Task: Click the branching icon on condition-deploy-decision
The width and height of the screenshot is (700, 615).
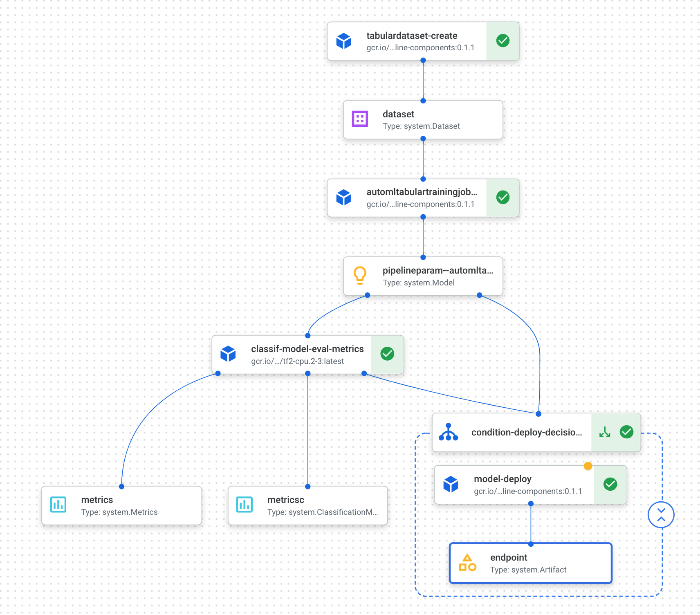Action: (x=449, y=432)
